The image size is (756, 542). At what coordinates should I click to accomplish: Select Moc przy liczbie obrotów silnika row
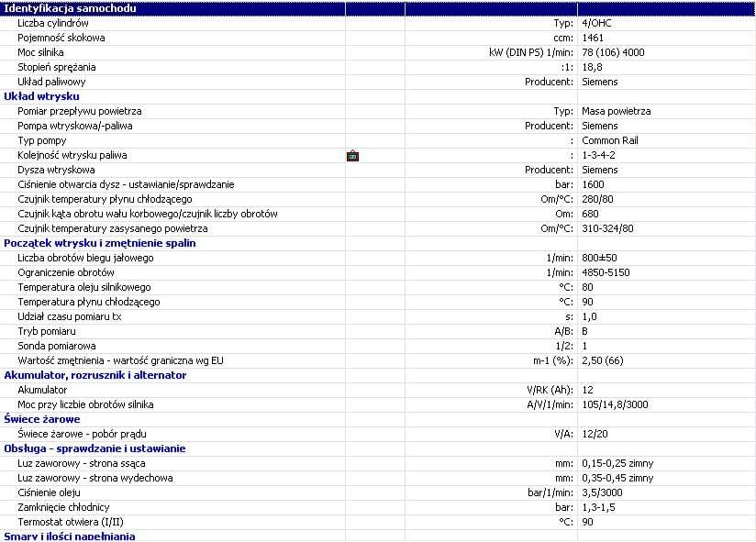[378, 404]
